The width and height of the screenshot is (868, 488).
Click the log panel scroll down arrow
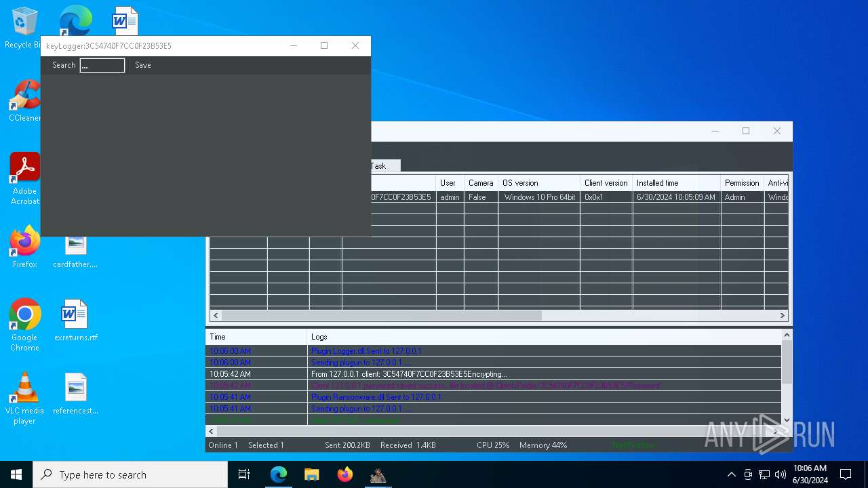click(x=787, y=420)
